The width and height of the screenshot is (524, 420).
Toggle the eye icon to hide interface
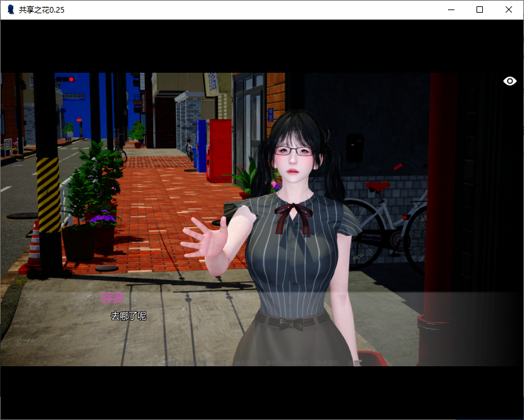point(509,81)
